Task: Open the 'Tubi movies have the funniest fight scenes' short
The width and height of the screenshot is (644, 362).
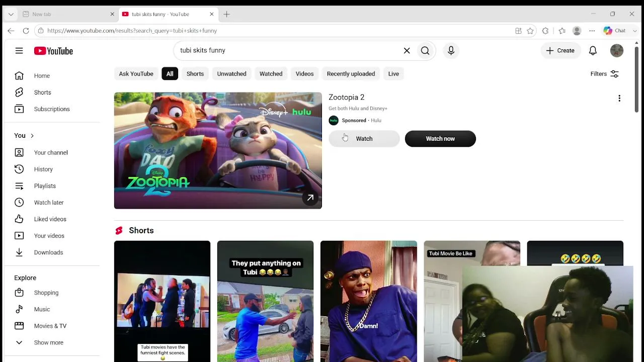Action: [x=162, y=301]
